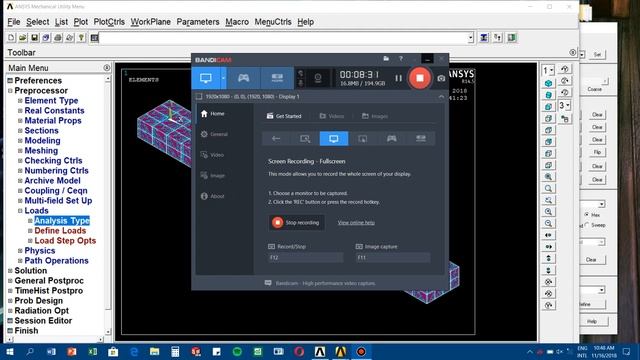Open Define Loads in main menu
The width and height of the screenshot is (640, 360).
(60, 231)
